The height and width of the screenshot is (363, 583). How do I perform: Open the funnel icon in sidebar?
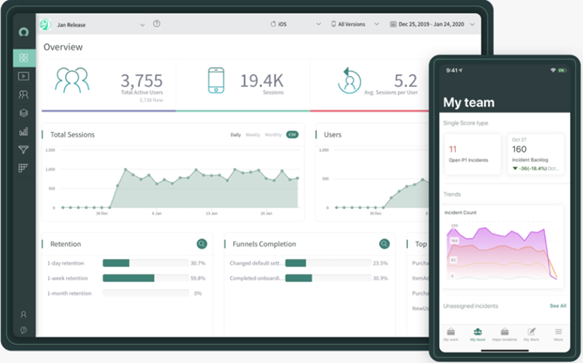coord(23,150)
